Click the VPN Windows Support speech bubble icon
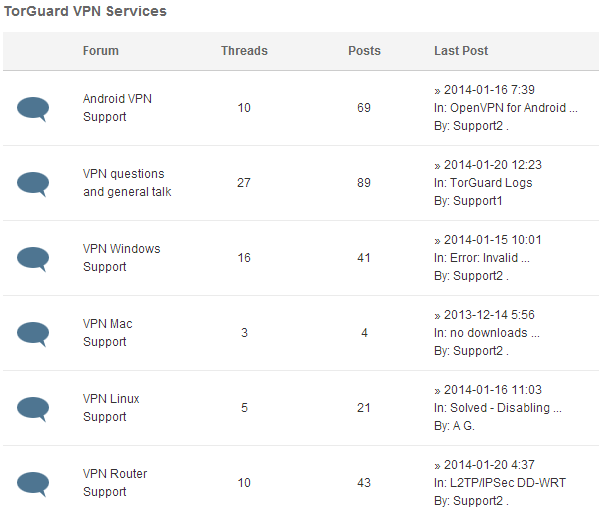599x513 pixels. tap(33, 259)
